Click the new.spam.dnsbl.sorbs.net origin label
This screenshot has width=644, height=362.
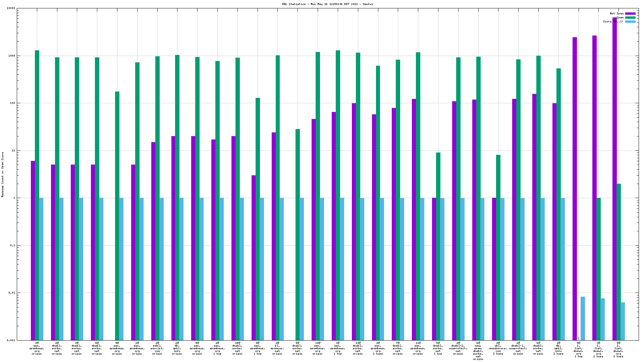coord(478,351)
